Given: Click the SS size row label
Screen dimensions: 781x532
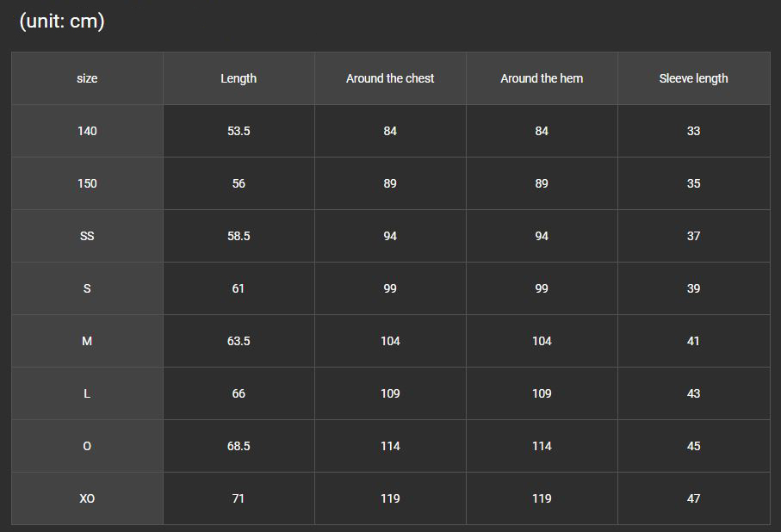Looking at the screenshot, I should [x=87, y=236].
